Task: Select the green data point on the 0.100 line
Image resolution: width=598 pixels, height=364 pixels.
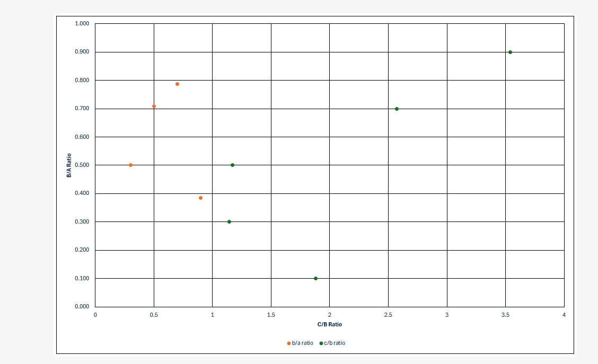Action: (315, 279)
